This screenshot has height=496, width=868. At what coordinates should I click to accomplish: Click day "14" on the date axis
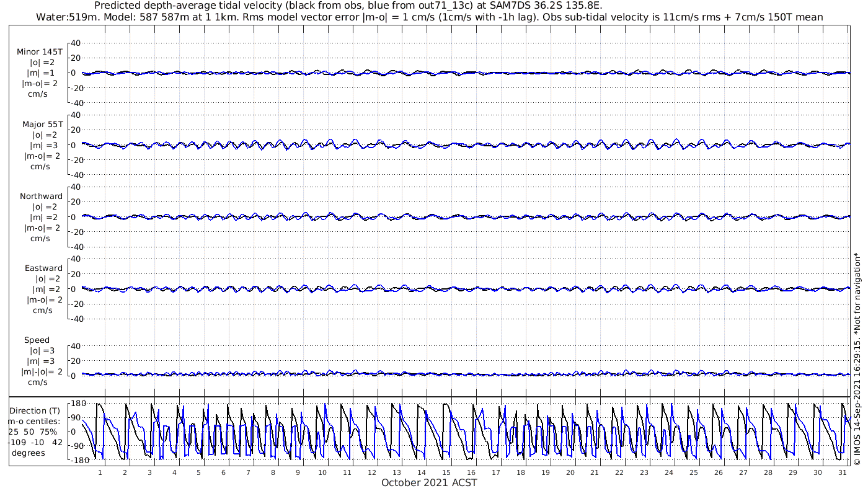click(422, 472)
